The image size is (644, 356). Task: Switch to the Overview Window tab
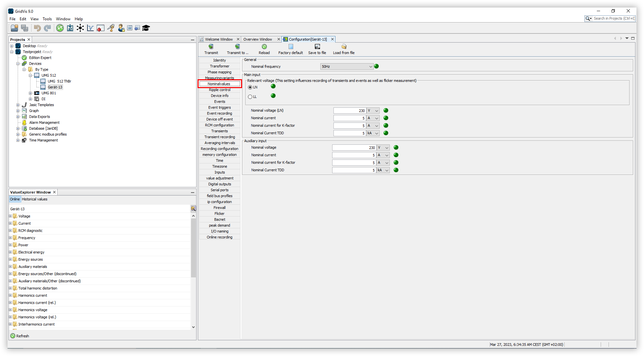coord(257,39)
